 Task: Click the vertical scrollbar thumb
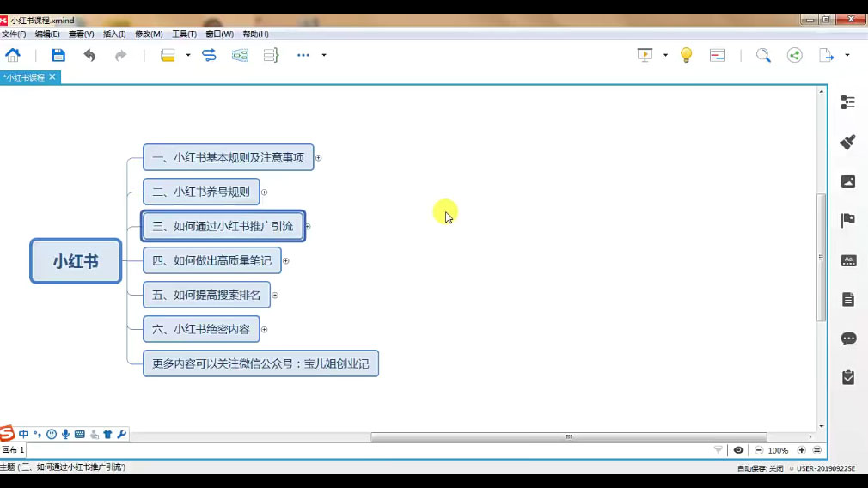pyautogui.click(x=821, y=257)
